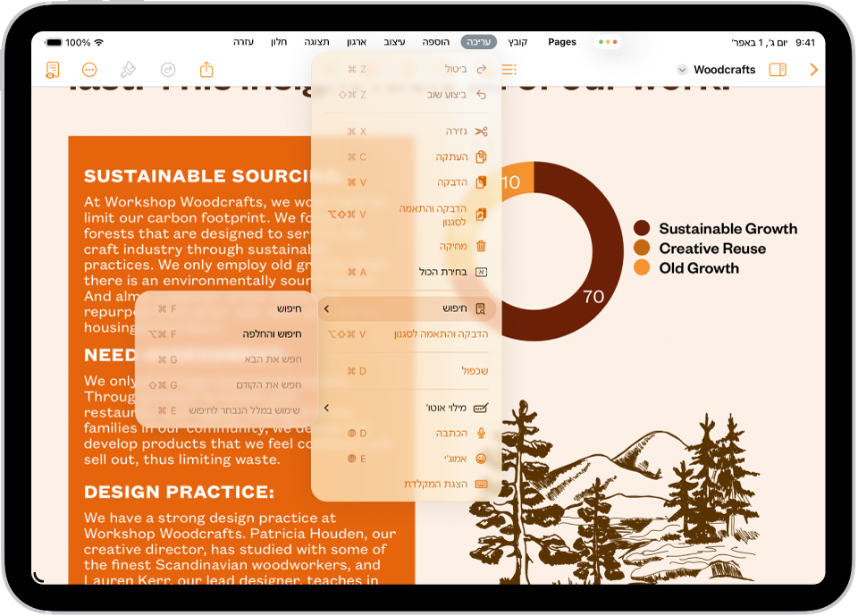
Task: Click the Woodcrafts document title
Action: (725, 70)
